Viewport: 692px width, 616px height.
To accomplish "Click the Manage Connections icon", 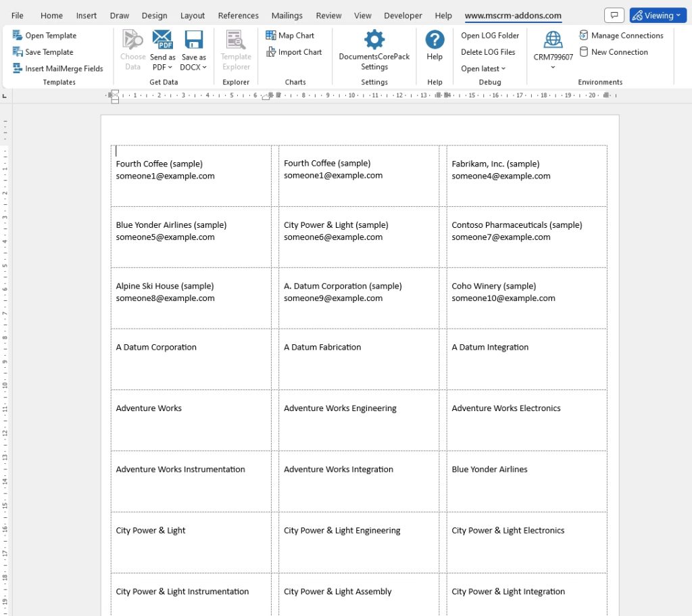I will 583,35.
